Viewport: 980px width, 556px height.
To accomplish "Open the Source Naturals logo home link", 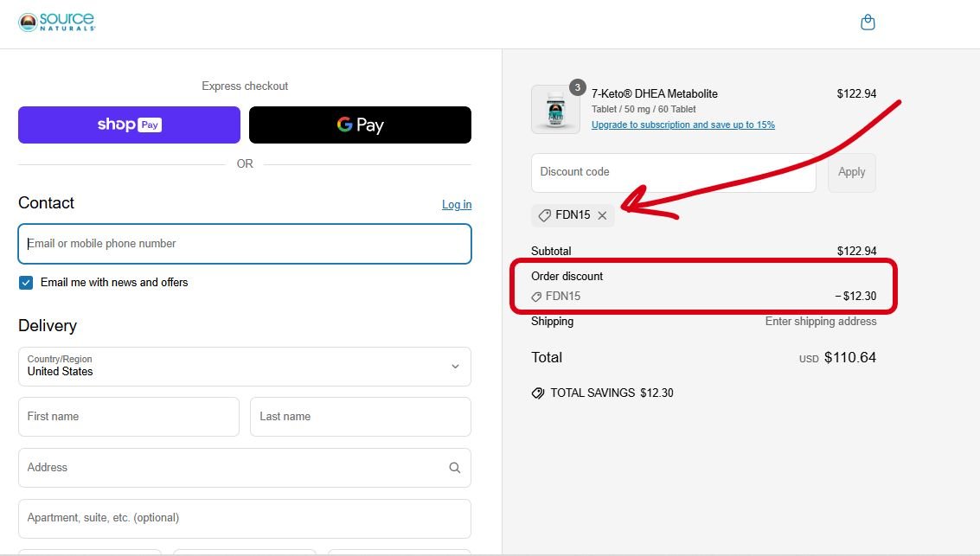I will tap(57, 22).
